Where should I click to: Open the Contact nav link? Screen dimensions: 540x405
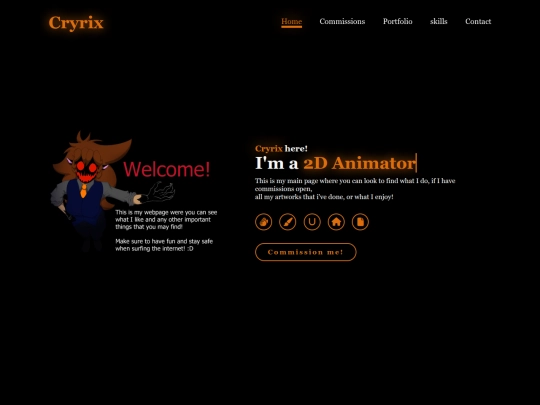[x=478, y=21]
